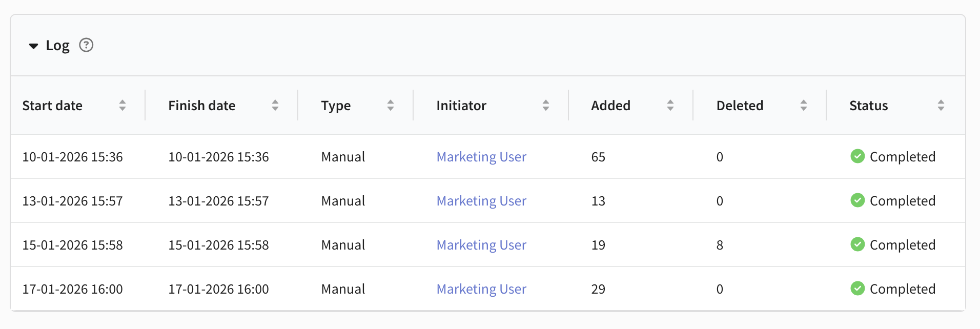The width and height of the screenshot is (980, 329).
Task: Click the Status column header label
Action: pos(868,106)
